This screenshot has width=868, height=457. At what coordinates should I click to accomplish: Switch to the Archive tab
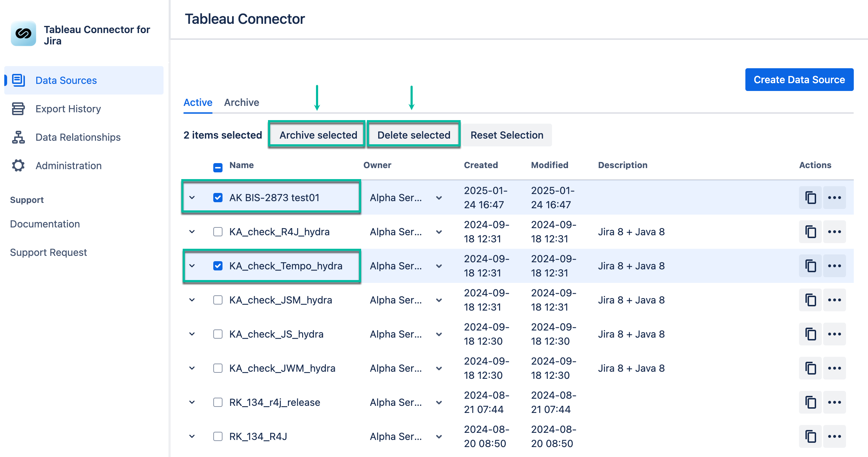[x=242, y=102]
